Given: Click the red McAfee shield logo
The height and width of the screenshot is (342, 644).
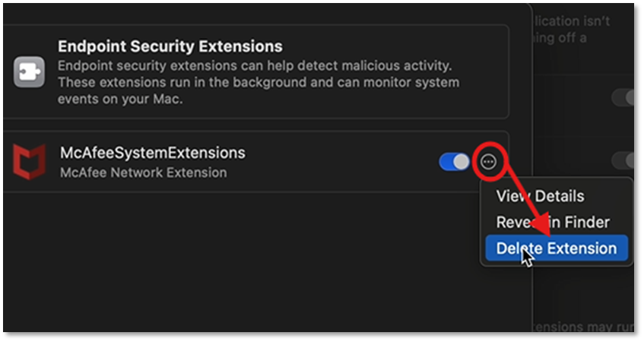Looking at the screenshot, I should pyautogui.click(x=29, y=161).
